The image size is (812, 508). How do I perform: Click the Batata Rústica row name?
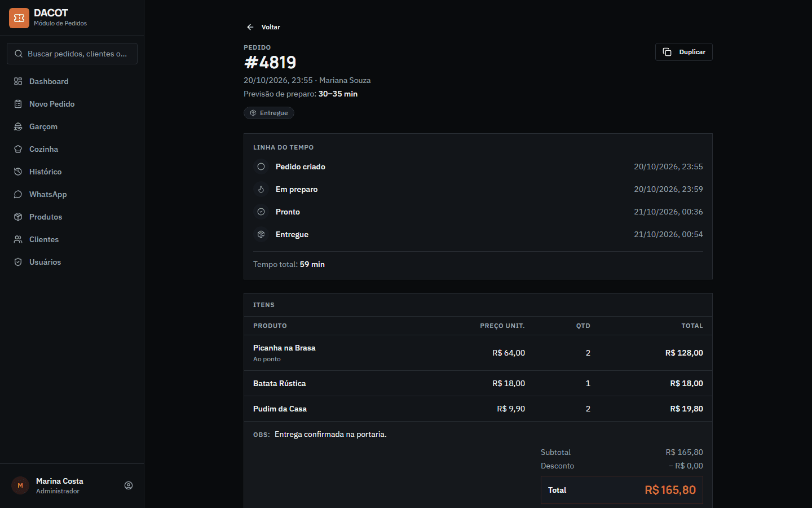pyautogui.click(x=280, y=383)
